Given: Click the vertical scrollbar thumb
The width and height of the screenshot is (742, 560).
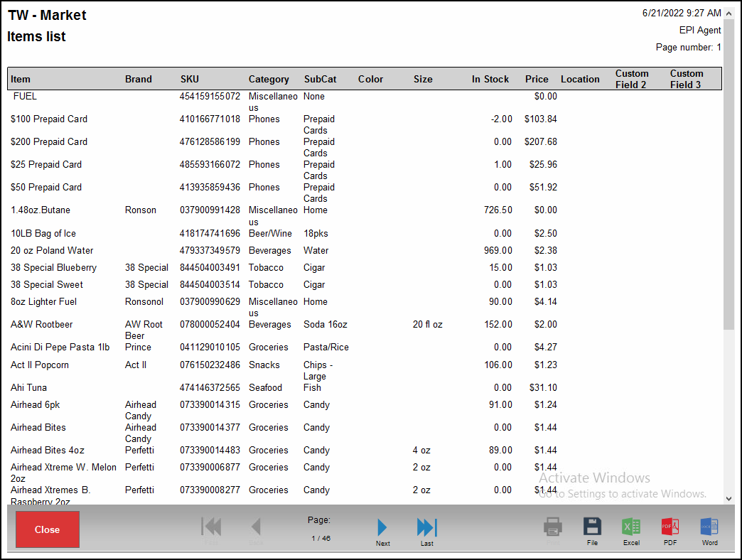Looking at the screenshot, I should [728, 175].
